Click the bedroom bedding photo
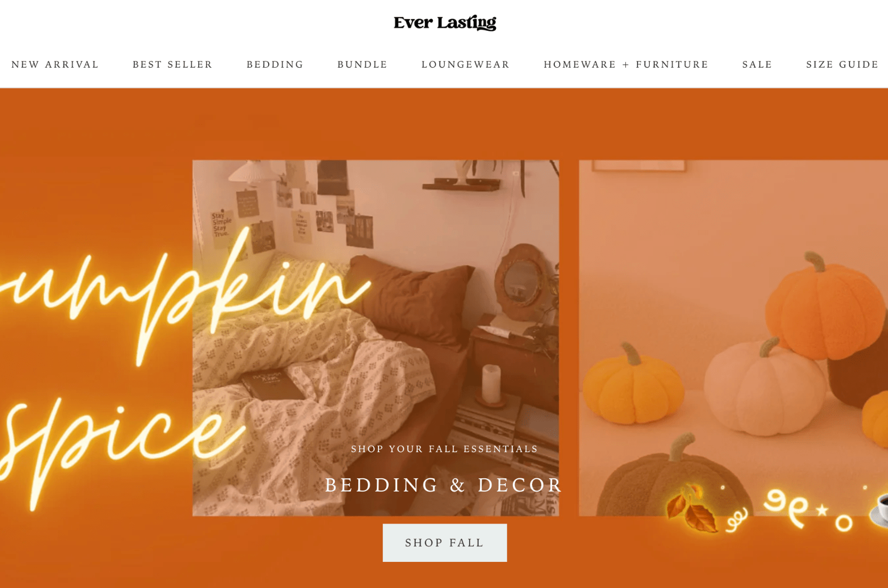The width and height of the screenshot is (888, 588). 376,338
